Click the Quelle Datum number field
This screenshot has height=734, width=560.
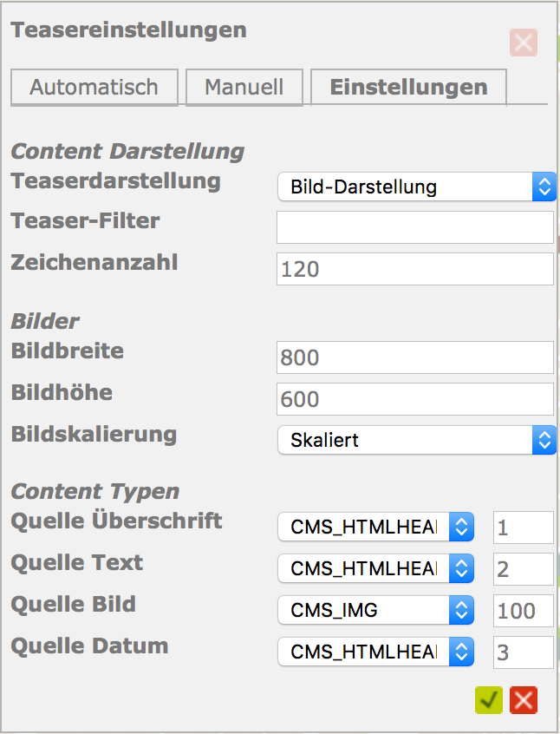pyautogui.click(x=523, y=652)
